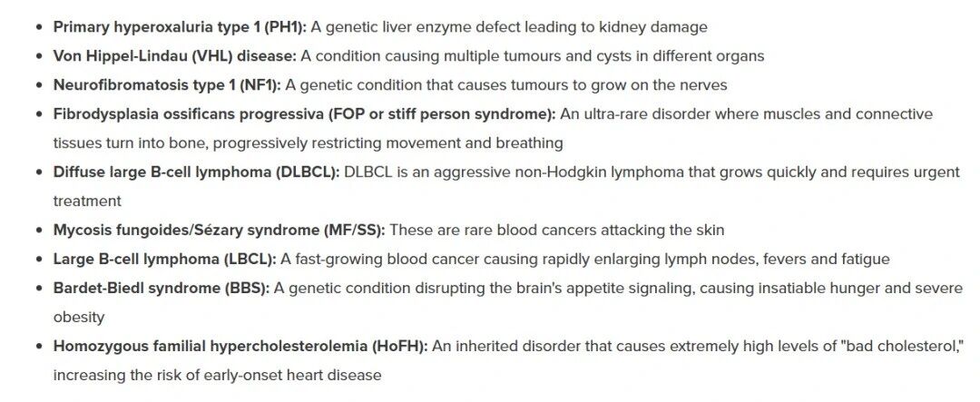Select the Neurofibromatosis type 1 (NF1) bold label

(167, 85)
